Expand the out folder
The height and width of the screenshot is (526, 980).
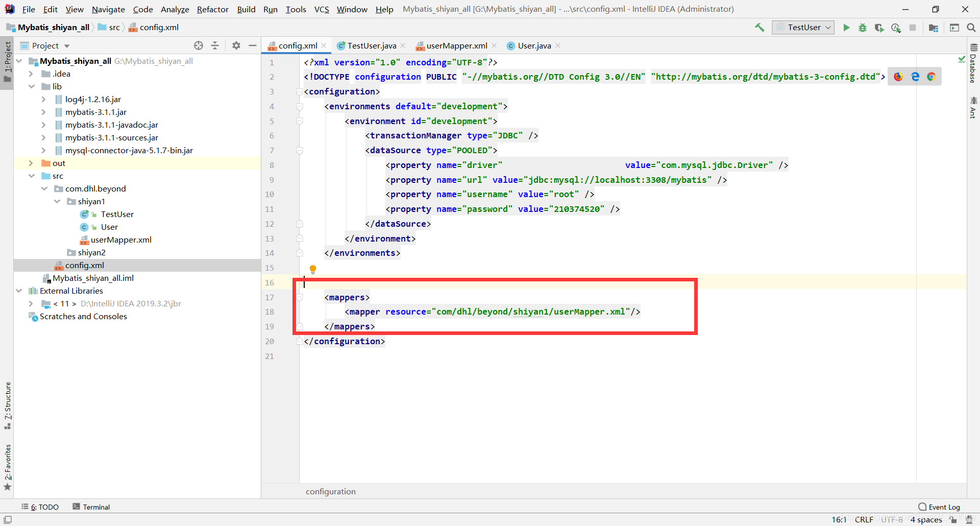pos(31,163)
